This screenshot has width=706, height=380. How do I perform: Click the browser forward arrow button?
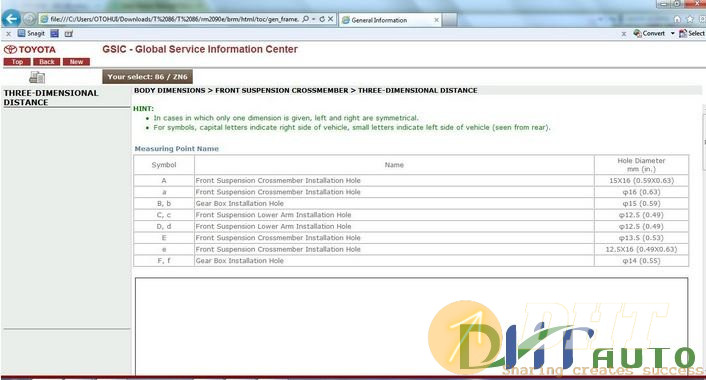(29, 19)
